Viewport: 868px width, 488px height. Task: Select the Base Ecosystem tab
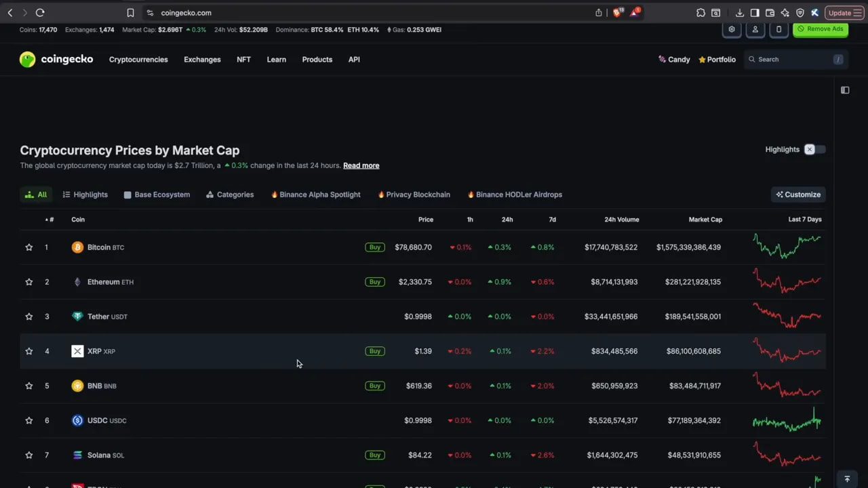point(157,195)
